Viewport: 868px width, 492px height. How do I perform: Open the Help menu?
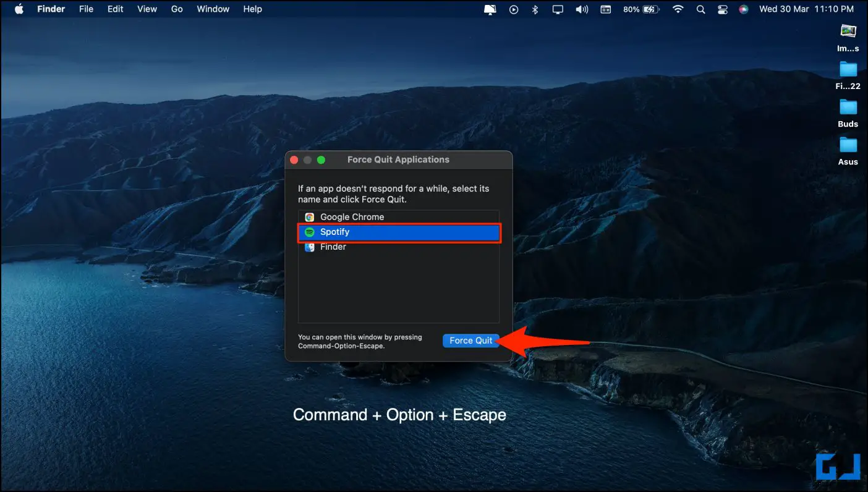[252, 9]
